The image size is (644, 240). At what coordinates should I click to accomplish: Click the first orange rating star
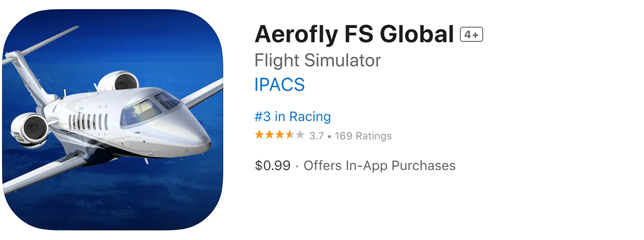click(x=259, y=135)
